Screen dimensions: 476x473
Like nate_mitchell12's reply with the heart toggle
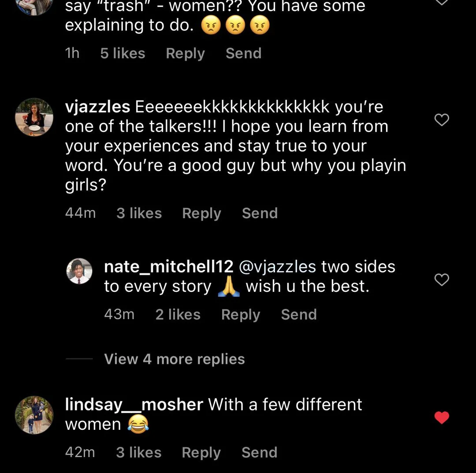point(441,279)
